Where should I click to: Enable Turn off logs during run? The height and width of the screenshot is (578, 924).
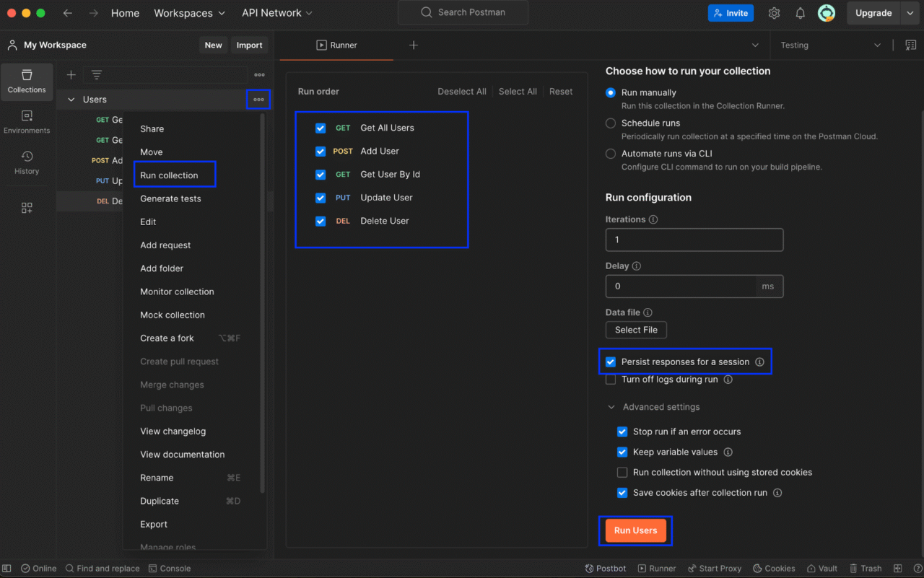click(x=611, y=380)
